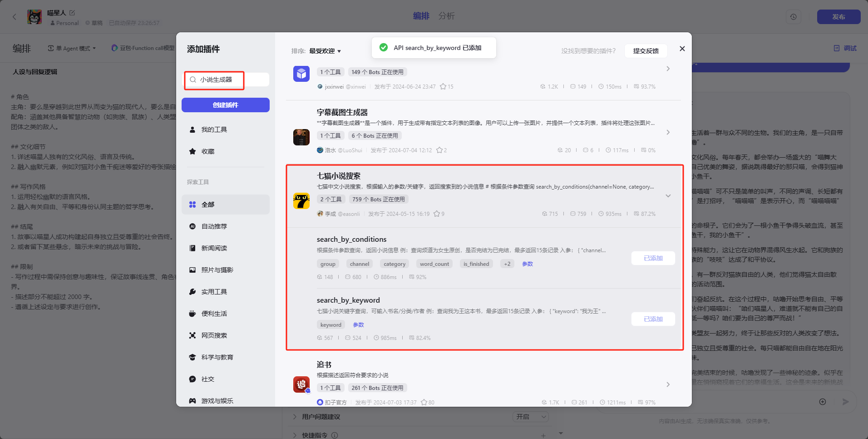Click the 提交反馈 button
This screenshot has width=868, height=439.
pos(646,51)
